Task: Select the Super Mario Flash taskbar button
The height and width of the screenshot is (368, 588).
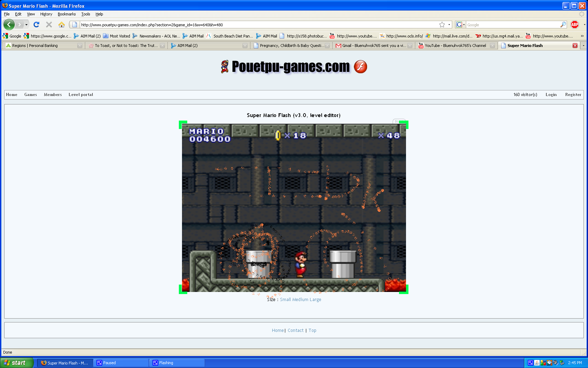Action: click(x=65, y=363)
